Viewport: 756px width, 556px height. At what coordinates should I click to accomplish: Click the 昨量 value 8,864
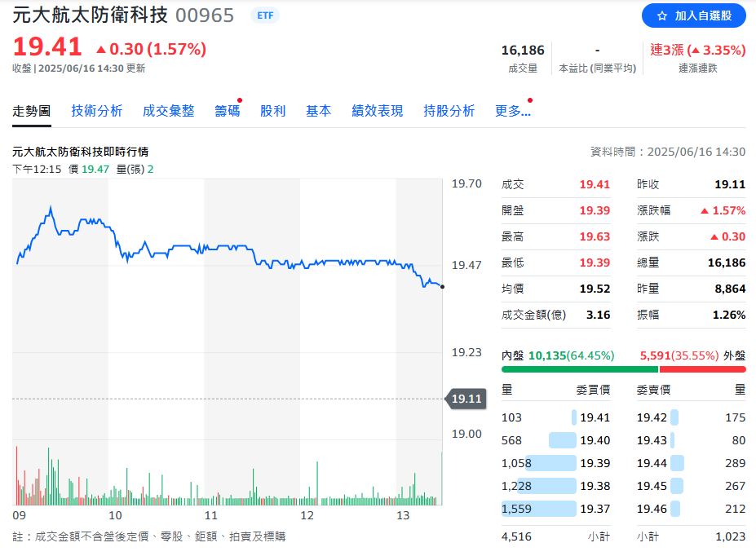click(730, 289)
